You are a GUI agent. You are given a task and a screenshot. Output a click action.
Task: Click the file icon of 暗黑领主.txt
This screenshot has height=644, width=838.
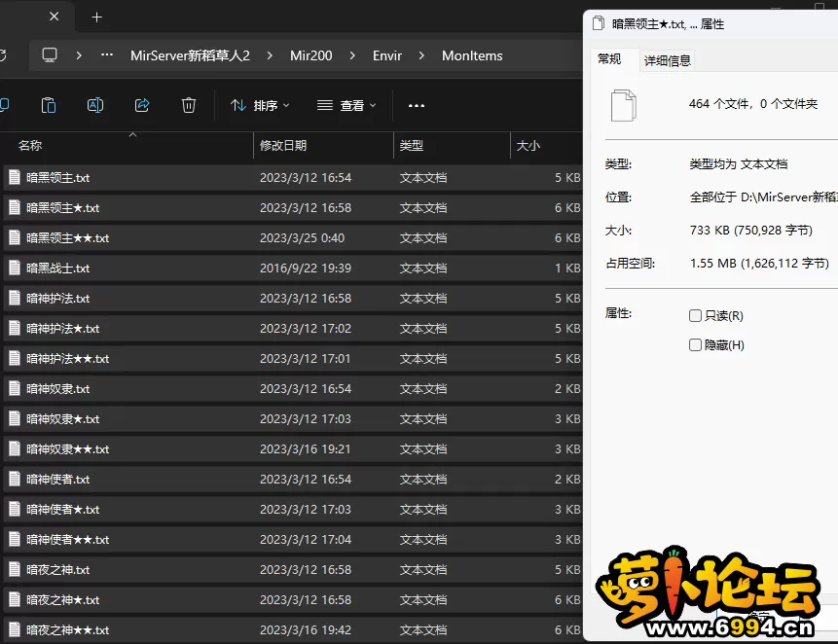click(15, 177)
